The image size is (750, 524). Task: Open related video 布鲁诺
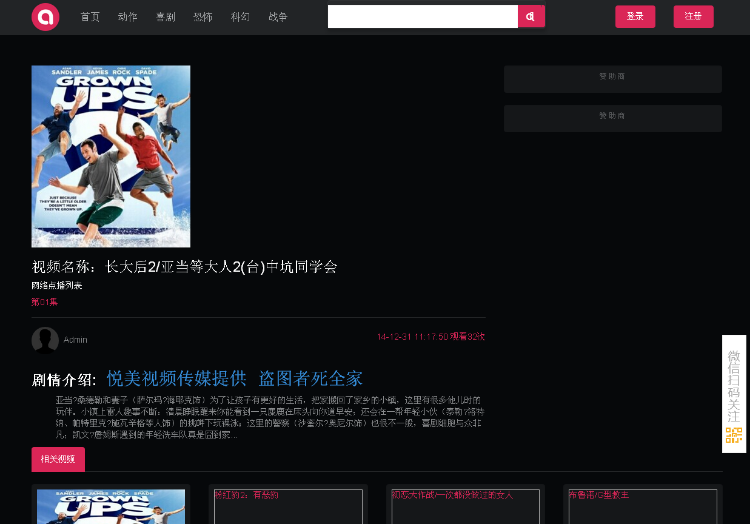coord(643,506)
